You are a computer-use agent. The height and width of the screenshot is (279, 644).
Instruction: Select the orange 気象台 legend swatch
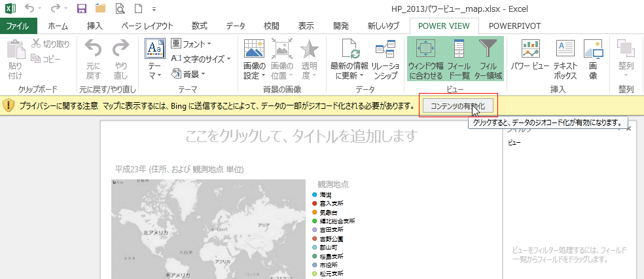[314, 213]
